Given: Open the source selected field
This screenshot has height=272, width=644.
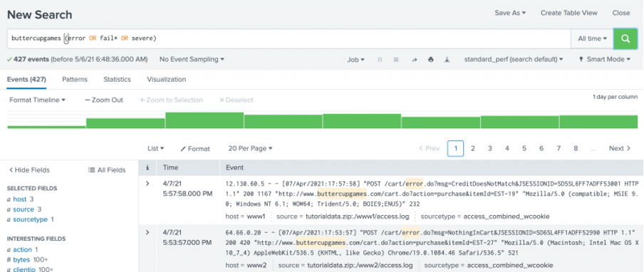Looking at the screenshot, I should [24, 209].
